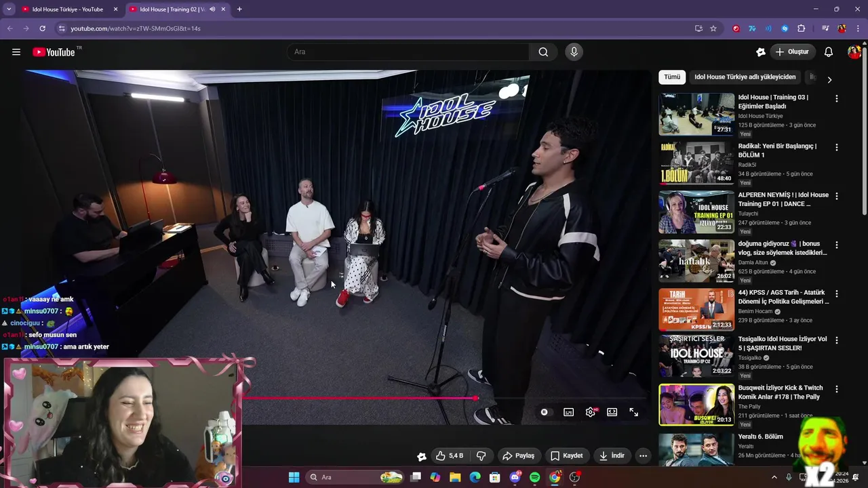Screen dimensions: 868x488
Task: Click Paylaş share button
Action: [x=518, y=455]
